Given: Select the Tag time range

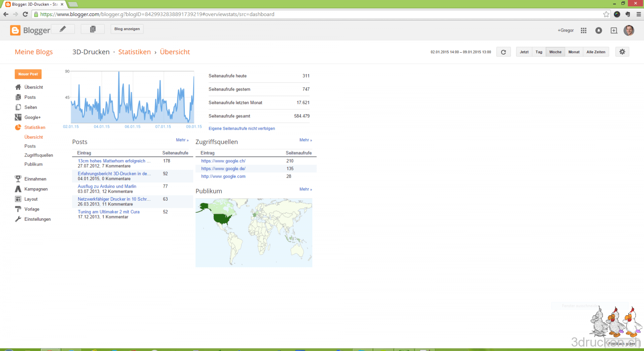Looking at the screenshot, I should tap(539, 52).
